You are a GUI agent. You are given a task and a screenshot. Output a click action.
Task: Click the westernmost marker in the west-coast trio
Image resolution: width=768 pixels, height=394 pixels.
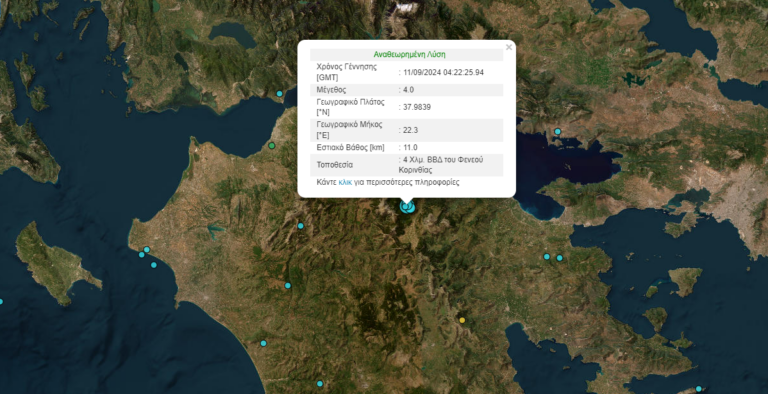coord(142,254)
